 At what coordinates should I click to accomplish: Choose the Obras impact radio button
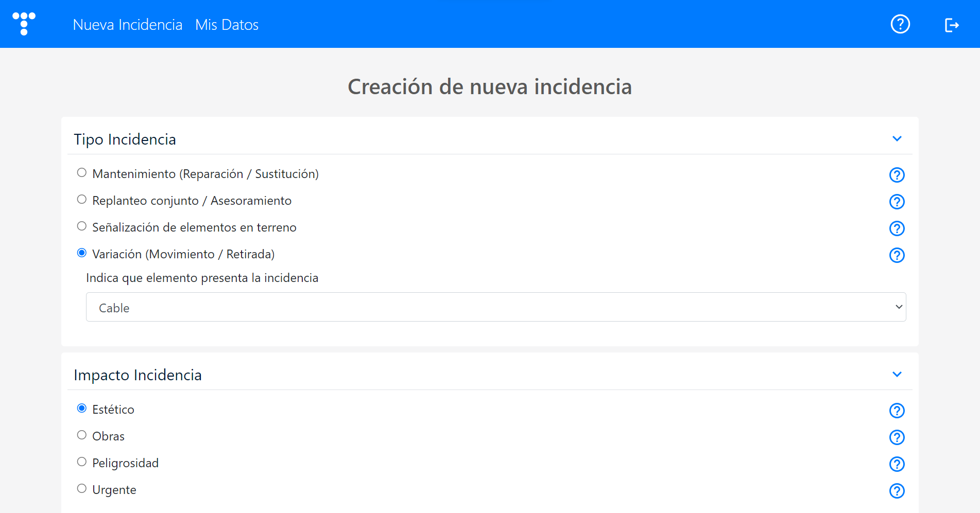[82, 435]
